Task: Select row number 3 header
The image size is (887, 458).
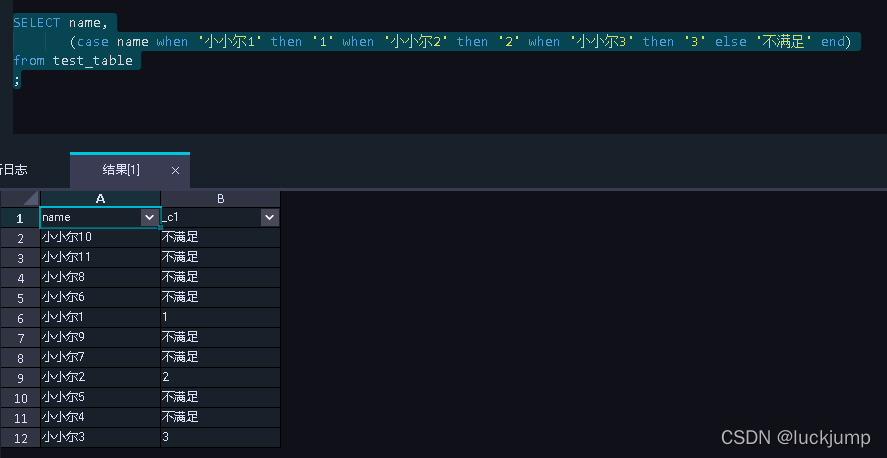Action: 20,258
